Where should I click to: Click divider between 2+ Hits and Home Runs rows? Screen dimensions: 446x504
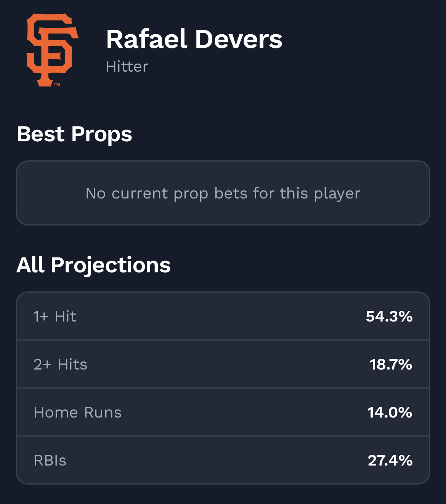tap(223, 388)
